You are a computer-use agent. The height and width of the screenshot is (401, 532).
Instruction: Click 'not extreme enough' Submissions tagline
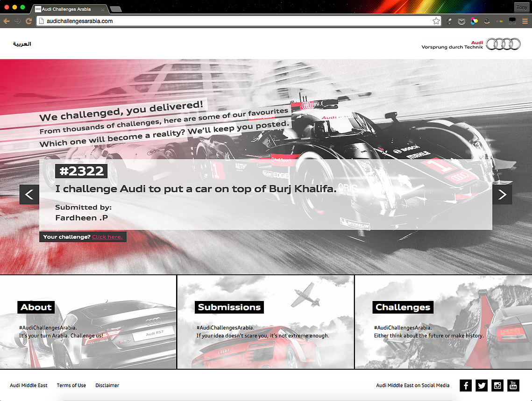click(x=262, y=336)
